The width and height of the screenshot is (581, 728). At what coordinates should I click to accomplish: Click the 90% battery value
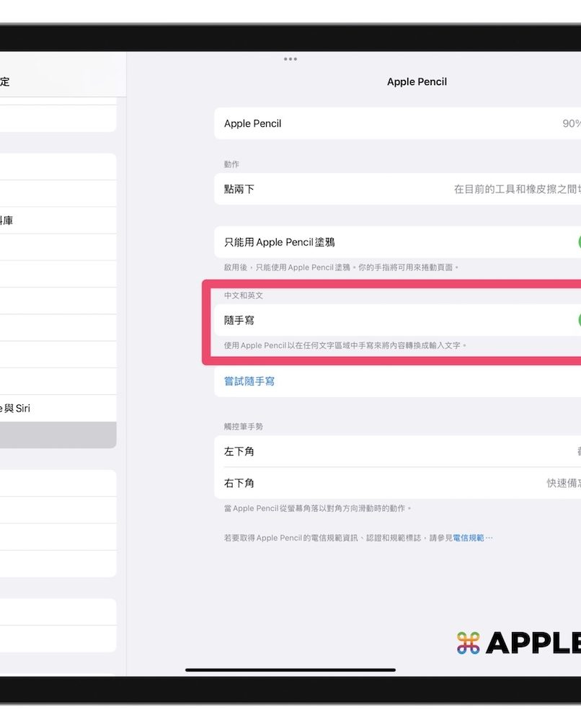(x=571, y=123)
